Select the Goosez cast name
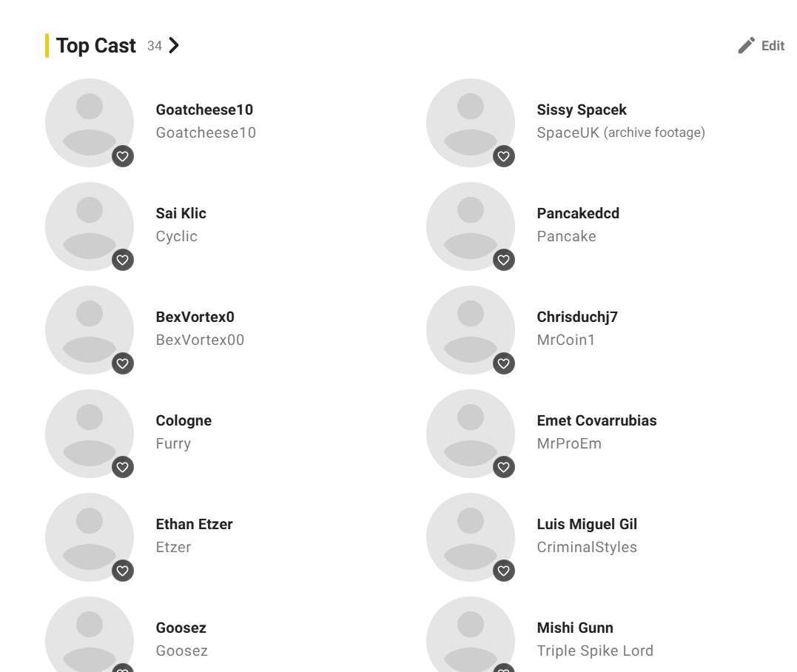The height and width of the screenshot is (672, 797). (181, 628)
